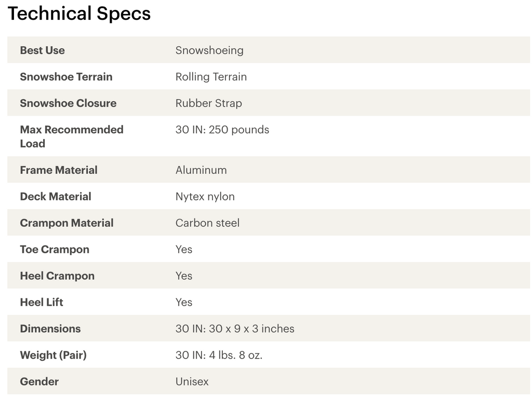Click the Technical Specs heading
The height and width of the screenshot is (395, 532).
point(79,13)
